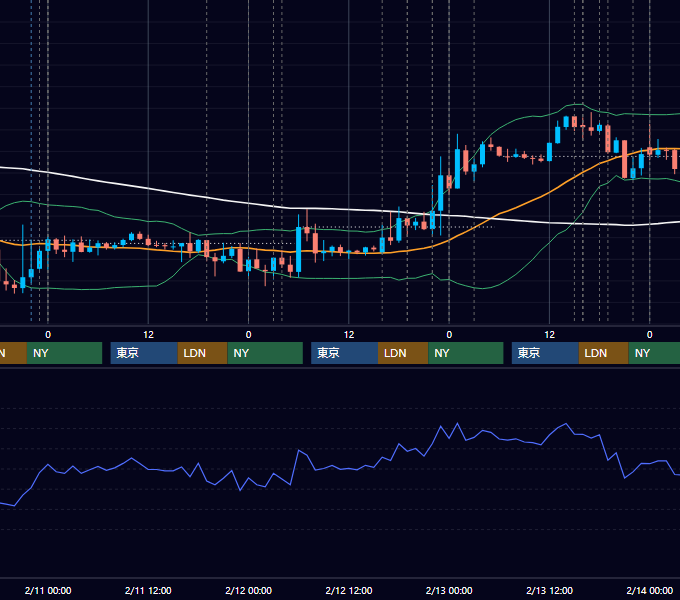Click the LDN session block on 2/11

(202, 353)
